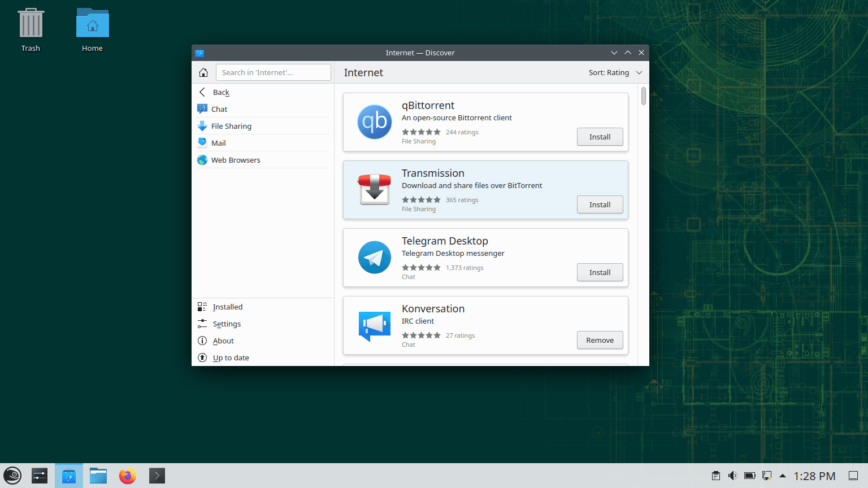Remove Konversation
868x488 pixels.
(x=600, y=340)
